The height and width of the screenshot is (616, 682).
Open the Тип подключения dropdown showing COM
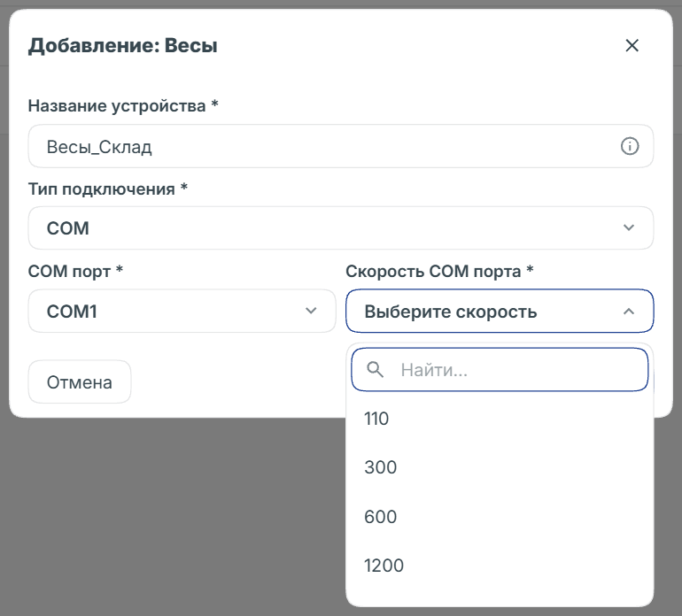[x=341, y=227]
